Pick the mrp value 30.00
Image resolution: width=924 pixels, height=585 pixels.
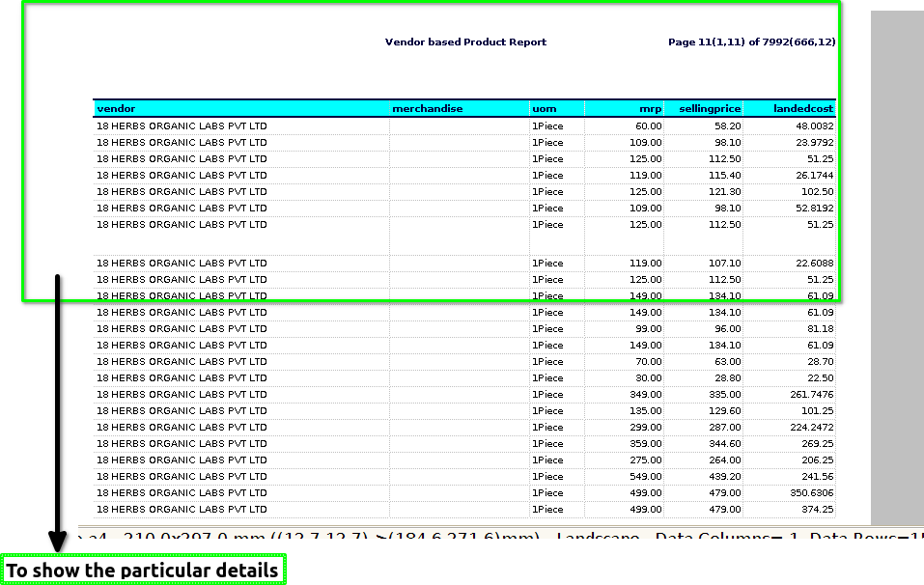click(648, 378)
